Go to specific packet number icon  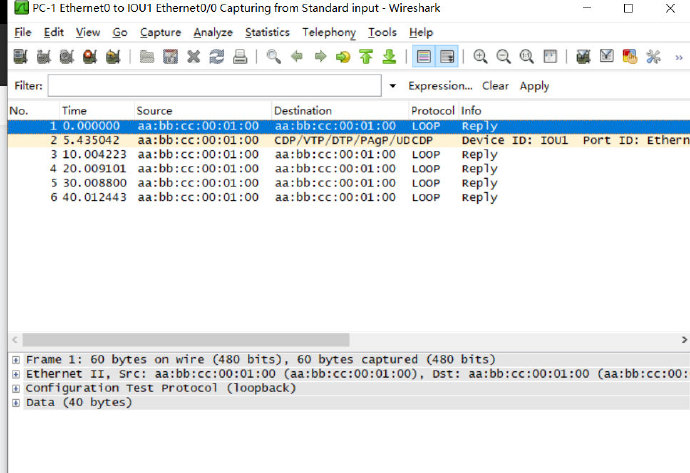343,57
